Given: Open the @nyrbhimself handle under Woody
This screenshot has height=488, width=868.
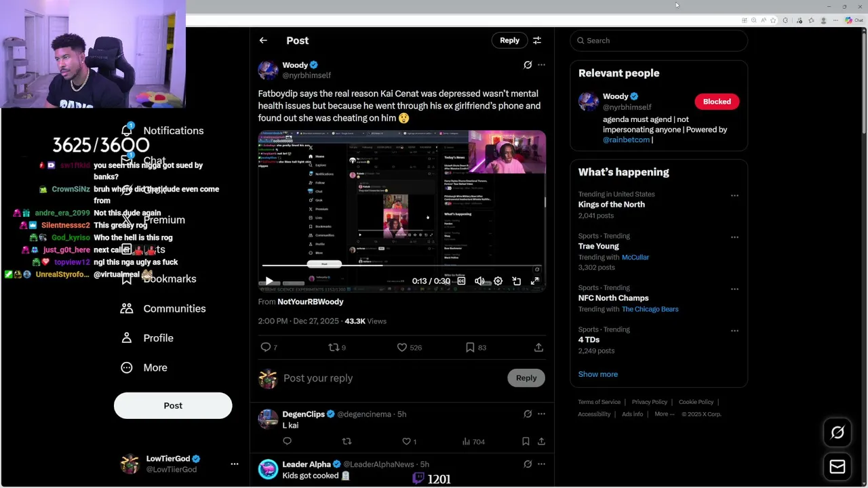Looking at the screenshot, I should click(x=307, y=75).
